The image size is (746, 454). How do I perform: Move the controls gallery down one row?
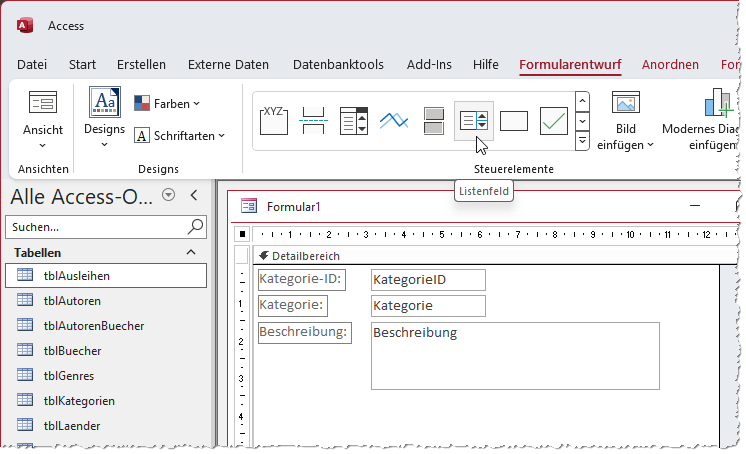pyautogui.click(x=582, y=121)
